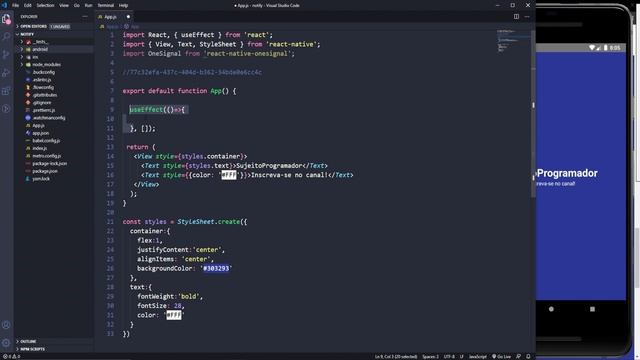This screenshot has height=360, width=640.
Task: Click the #303293 color swatch on line 26
Action: point(216,269)
